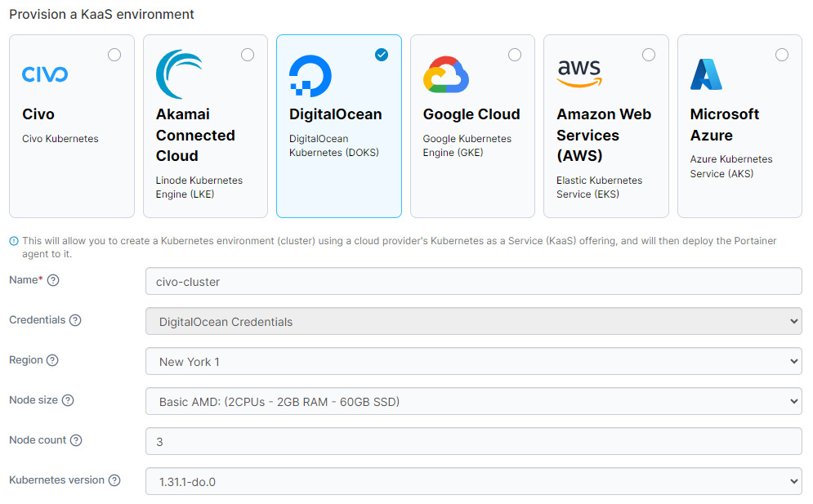The width and height of the screenshot is (813, 504).
Task: Click the Node count input field
Action: pos(473,442)
